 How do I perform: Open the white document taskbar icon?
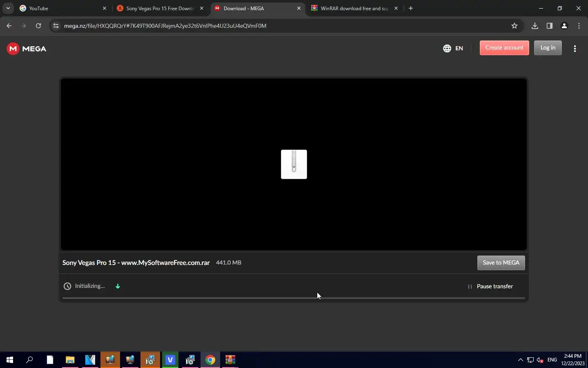tap(50, 360)
